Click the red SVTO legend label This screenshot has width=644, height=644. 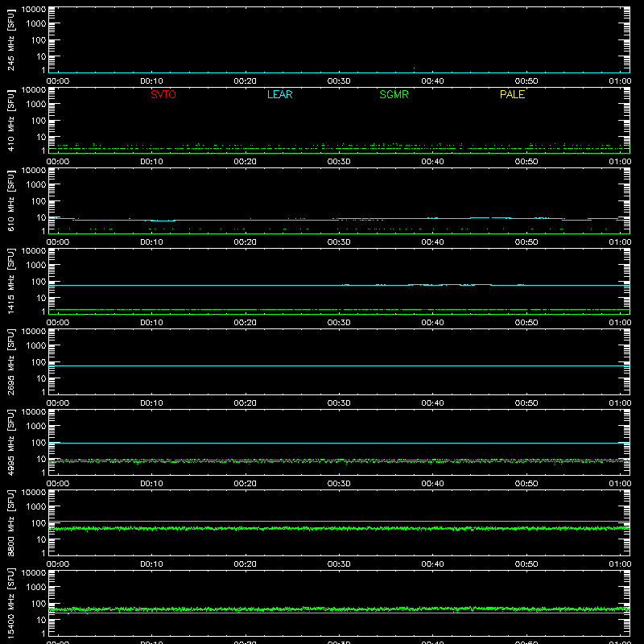tap(163, 94)
